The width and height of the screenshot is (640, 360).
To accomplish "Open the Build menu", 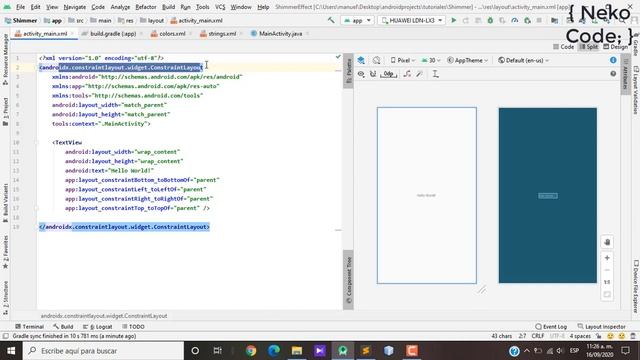I will (168, 7).
